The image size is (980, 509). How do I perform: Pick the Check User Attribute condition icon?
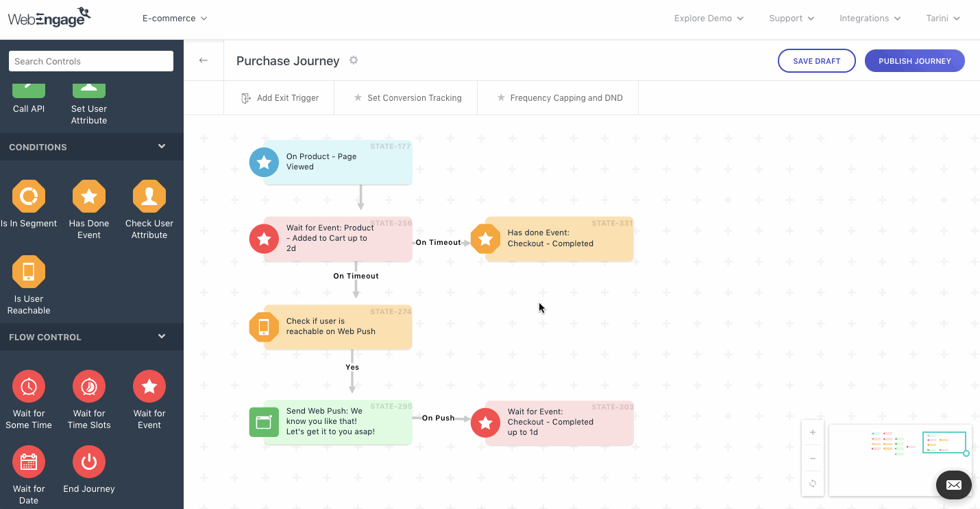(x=149, y=197)
